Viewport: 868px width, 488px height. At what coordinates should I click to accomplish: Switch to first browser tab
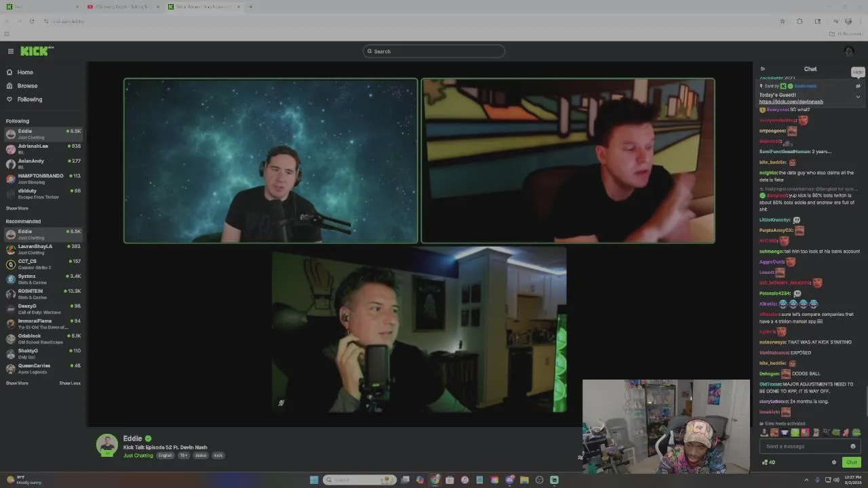click(41, 7)
